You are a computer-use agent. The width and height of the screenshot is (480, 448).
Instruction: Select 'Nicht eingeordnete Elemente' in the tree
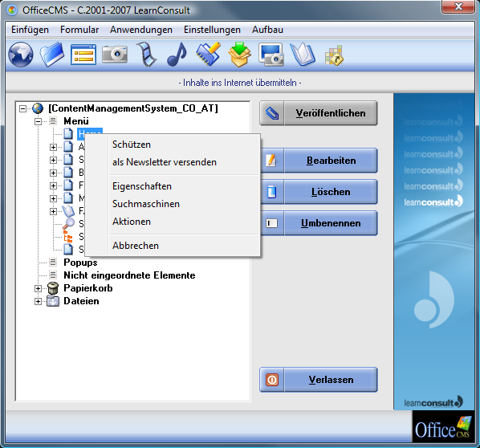point(129,275)
